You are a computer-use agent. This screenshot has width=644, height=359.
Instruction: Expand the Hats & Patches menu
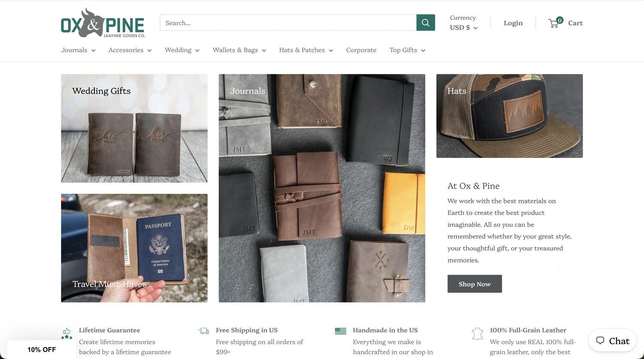point(306,50)
